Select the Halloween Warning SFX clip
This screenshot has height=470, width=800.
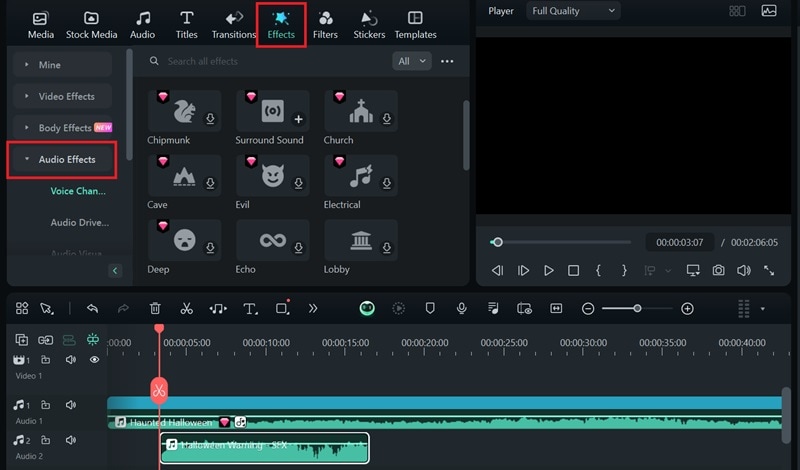point(264,448)
